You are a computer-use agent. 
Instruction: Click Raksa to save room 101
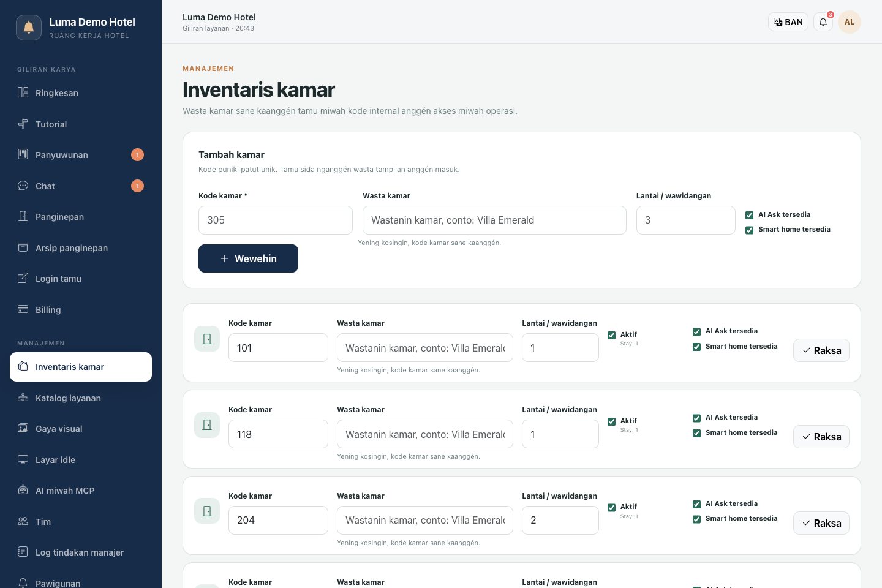pyautogui.click(x=821, y=350)
